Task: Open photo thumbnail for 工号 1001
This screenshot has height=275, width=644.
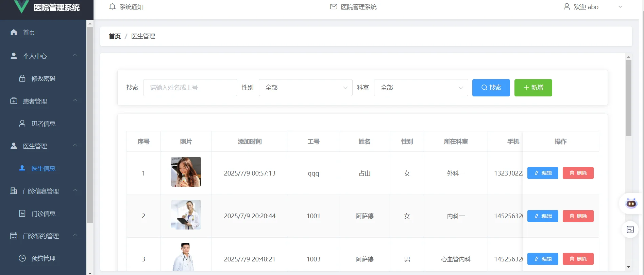Action: click(186, 215)
